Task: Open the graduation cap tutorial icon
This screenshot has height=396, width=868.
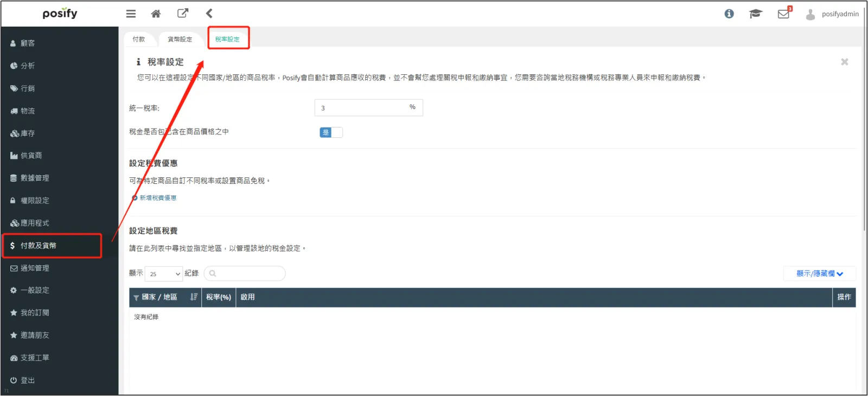Action: (756, 14)
